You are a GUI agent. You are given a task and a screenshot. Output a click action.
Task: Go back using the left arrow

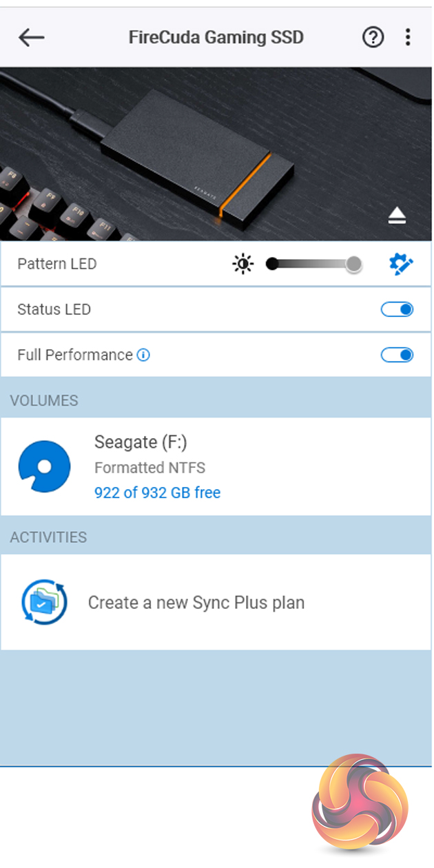31,37
